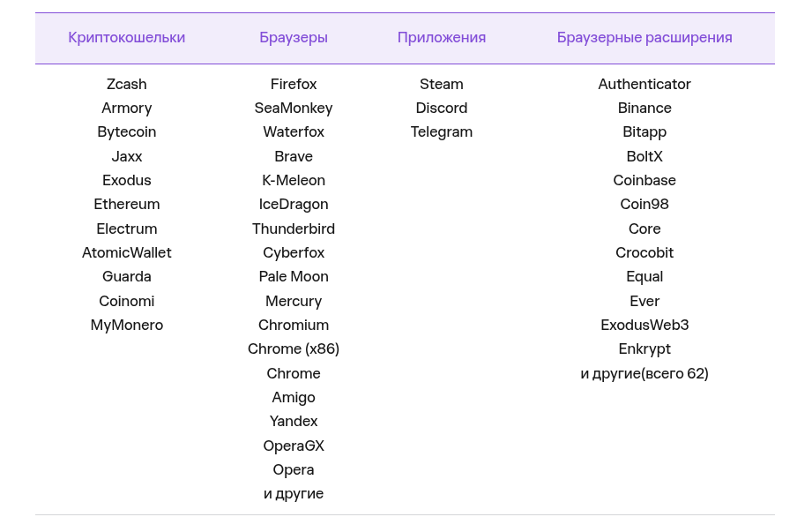Click the Браузерные расширения column header
812x517 pixels.
[x=644, y=37]
